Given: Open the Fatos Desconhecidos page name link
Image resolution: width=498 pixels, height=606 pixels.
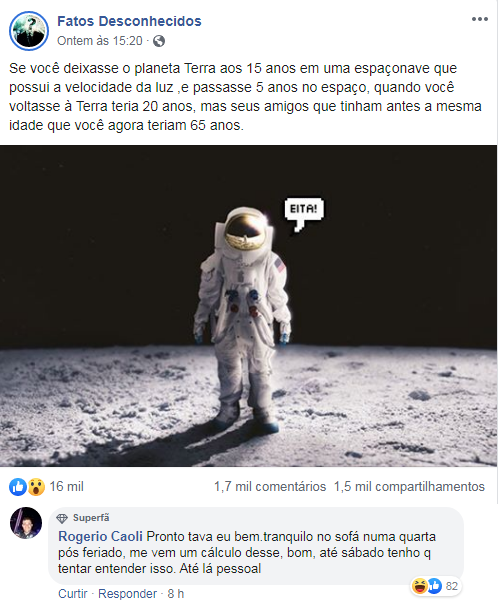Looking at the screenshot, I should (x=129, y=21).
